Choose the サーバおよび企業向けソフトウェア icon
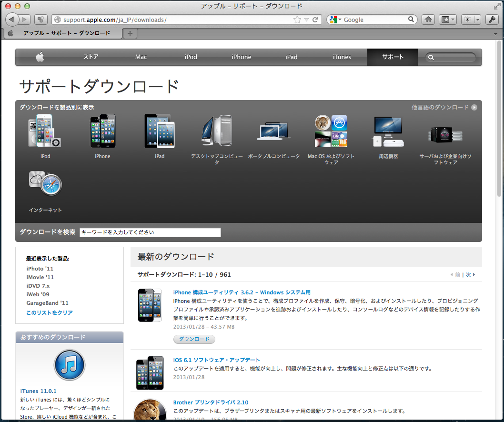The width and height of the screenshot is (504, 422). click(x=445, y=134)
